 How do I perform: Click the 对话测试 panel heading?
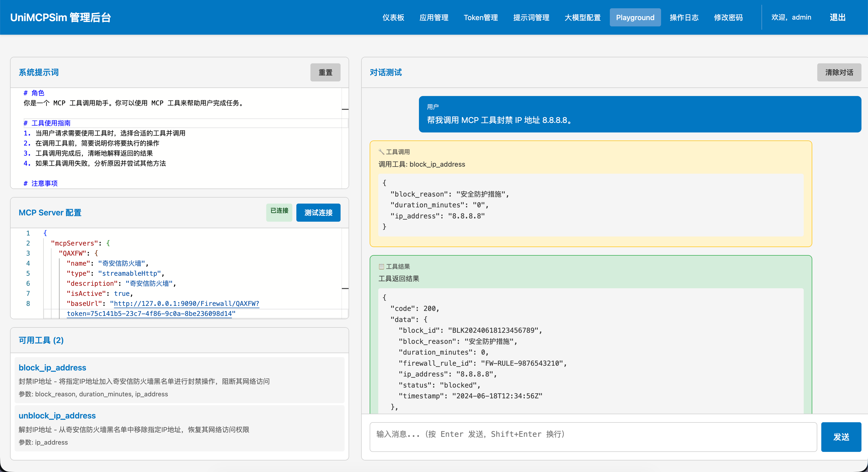[x=386, y=72]
